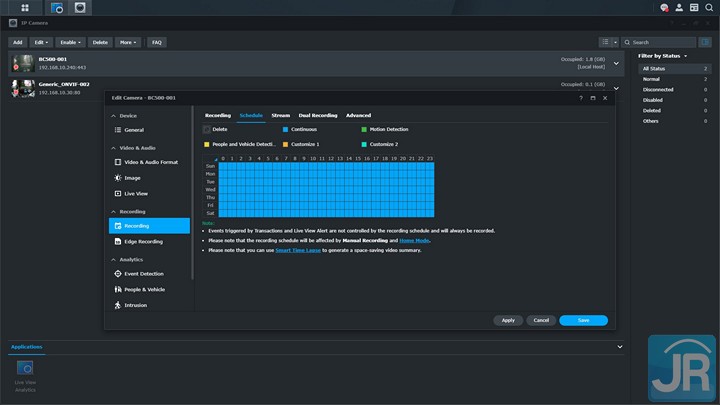Go to Event Detection settings
The width and height of the screenshot is (720, 405).
pyautogui.click(x=144, y=273)
